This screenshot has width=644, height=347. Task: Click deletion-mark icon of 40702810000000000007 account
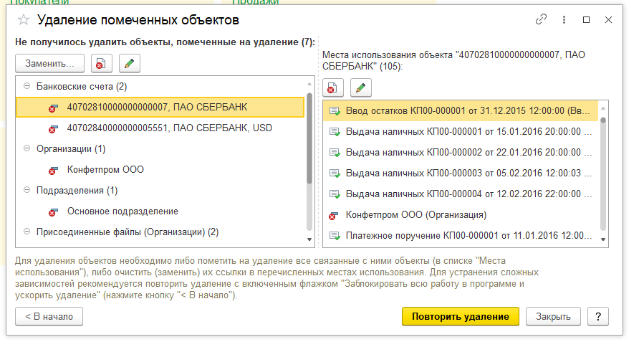pos(53,108)
